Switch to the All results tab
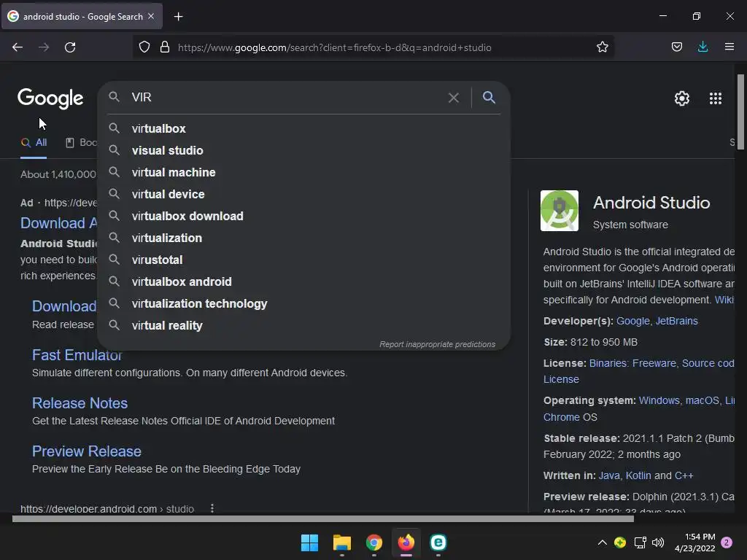Screen dimensions: 747x560 pyautogui.click(x=34, y=142)
